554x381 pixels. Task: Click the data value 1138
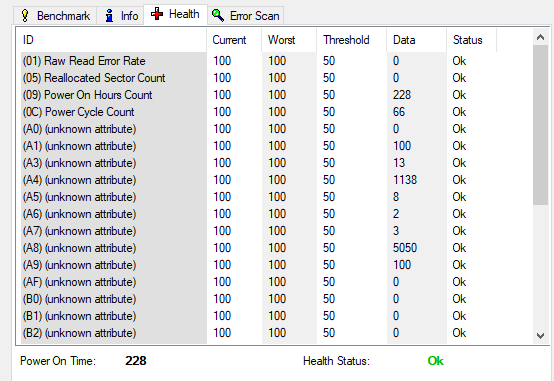click(405, 180)
